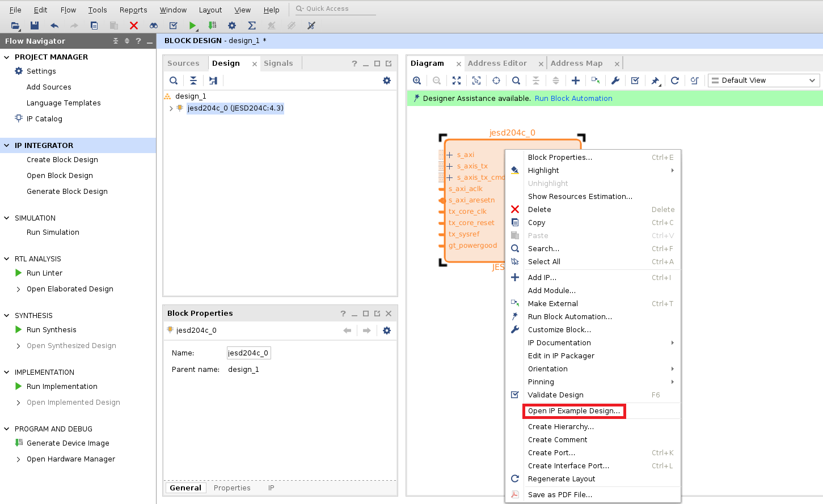Click Run Synthesis in Flow Navigator
823x504 pixels.
(x=52, y=330)
